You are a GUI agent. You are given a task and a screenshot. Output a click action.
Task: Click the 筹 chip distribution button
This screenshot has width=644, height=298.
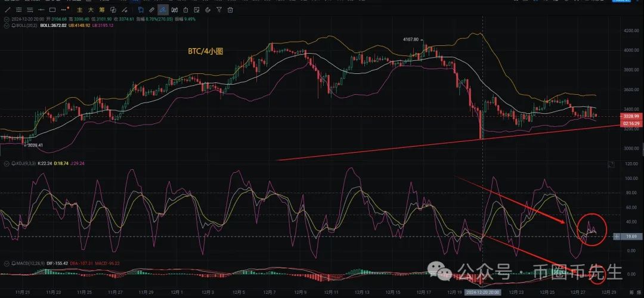click(102, 10)
